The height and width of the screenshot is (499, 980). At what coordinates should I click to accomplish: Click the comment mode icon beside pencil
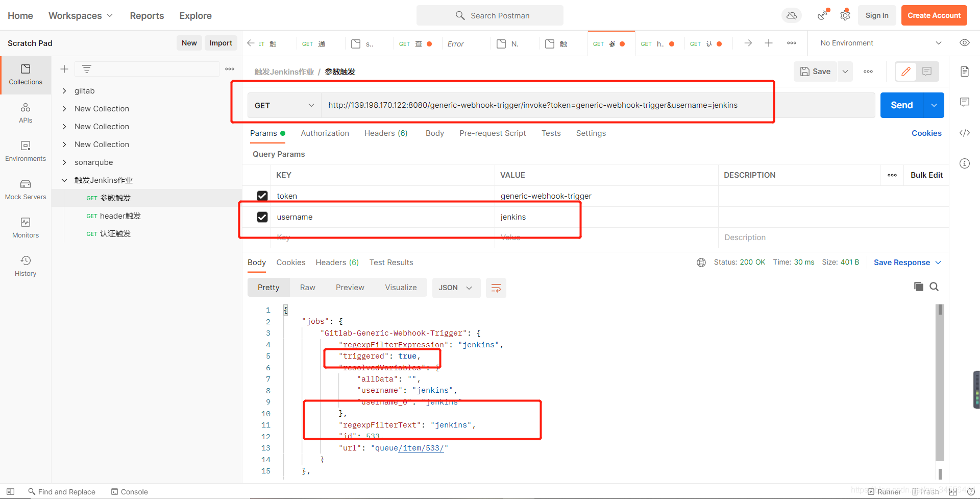(x=927, y=72)
